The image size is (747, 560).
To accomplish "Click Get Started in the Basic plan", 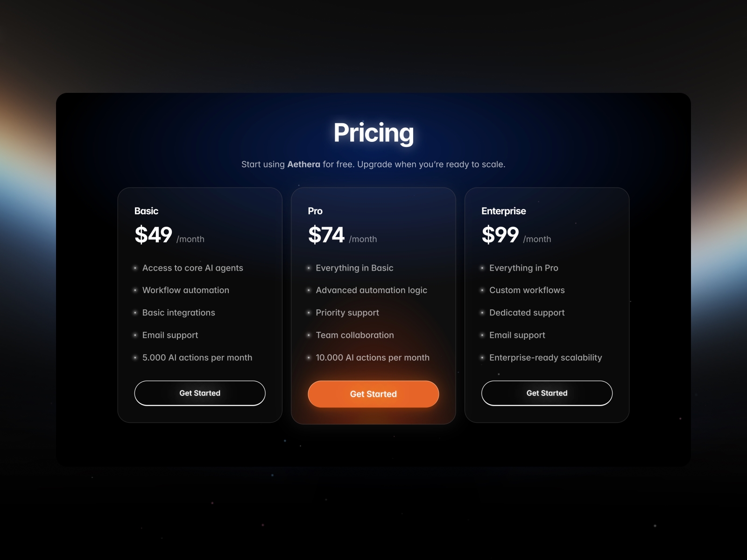I will [x=200, y=393].
